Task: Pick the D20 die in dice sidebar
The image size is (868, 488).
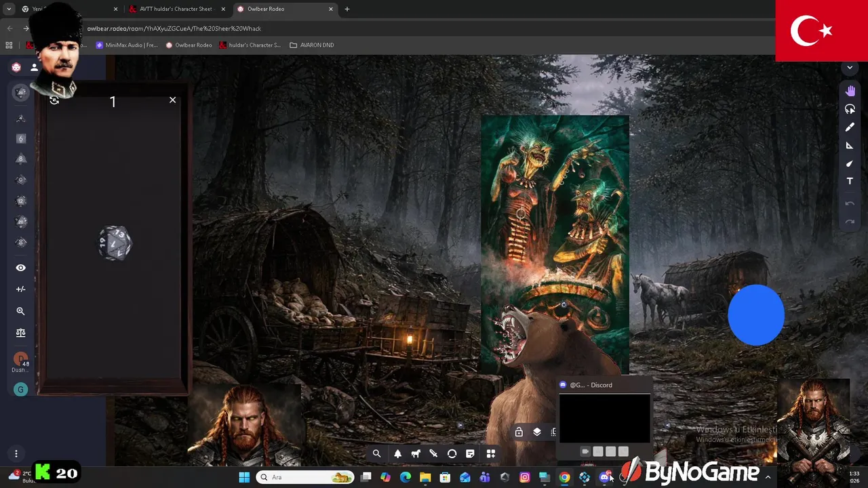Action: (20, 222)
